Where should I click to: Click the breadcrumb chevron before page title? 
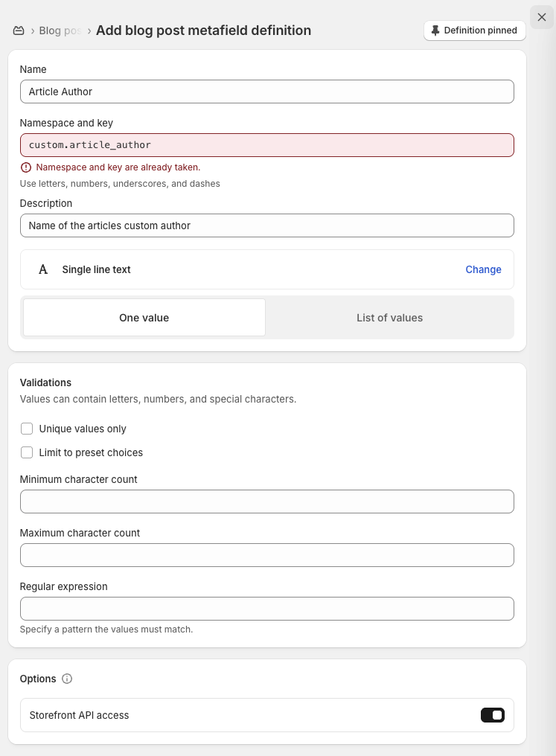click(88, 31)
